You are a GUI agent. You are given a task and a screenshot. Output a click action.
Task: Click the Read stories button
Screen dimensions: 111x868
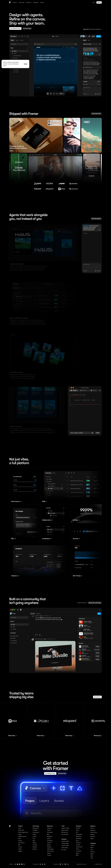point(97,697)
